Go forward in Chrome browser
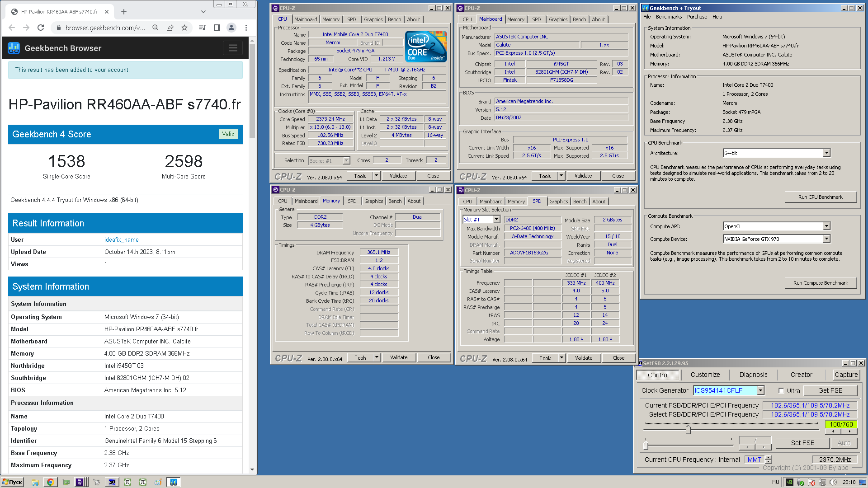The width and height of the screenshot is (868, 488). [26, 28]
